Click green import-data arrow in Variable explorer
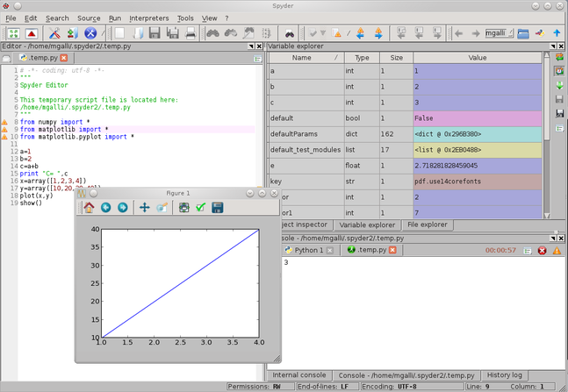The image size is (568, 392). tap(559, 85)
